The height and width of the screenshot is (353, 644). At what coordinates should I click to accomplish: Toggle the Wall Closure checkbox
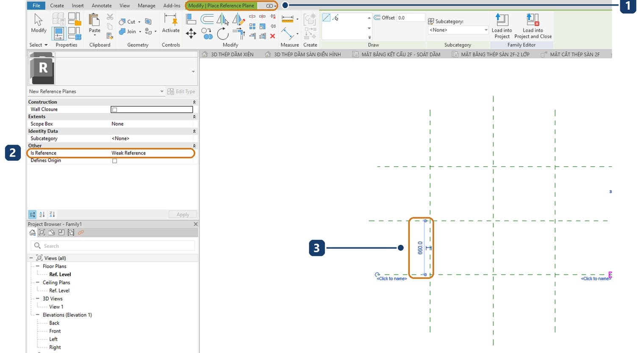(x=114, y=109)
